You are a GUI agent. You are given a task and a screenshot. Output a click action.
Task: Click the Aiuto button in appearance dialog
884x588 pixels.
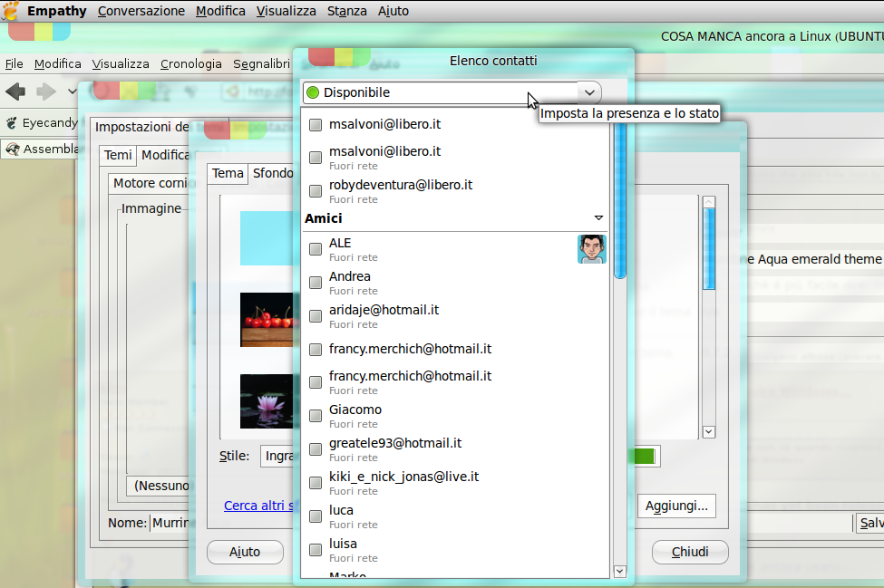click(x=245, y=552)
